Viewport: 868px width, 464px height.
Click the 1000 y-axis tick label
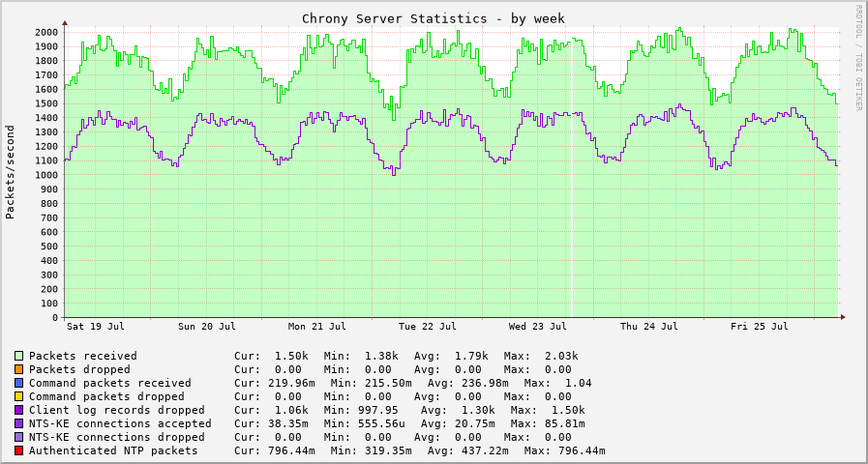(x=46, y=175)
